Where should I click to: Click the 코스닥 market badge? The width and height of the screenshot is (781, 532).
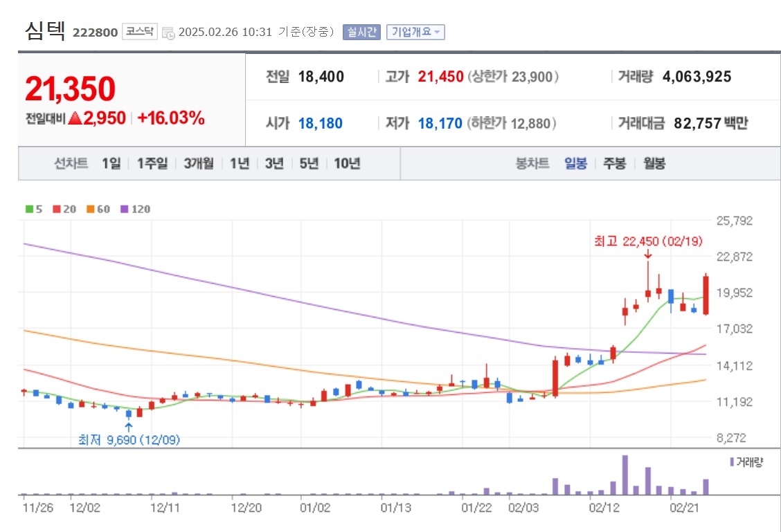click(x=139, y=32)
